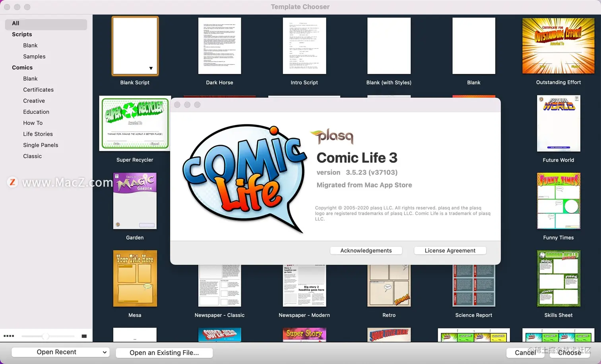Viewport: 601px width, 364px height.
Task: Select the Retro template thumbnail
Action: [389, 286]
